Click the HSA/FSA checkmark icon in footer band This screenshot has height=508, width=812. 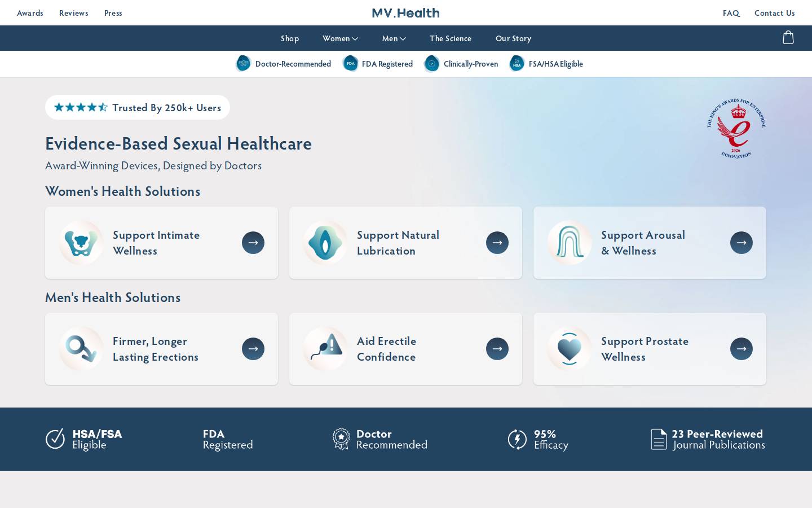click(55, 439)
